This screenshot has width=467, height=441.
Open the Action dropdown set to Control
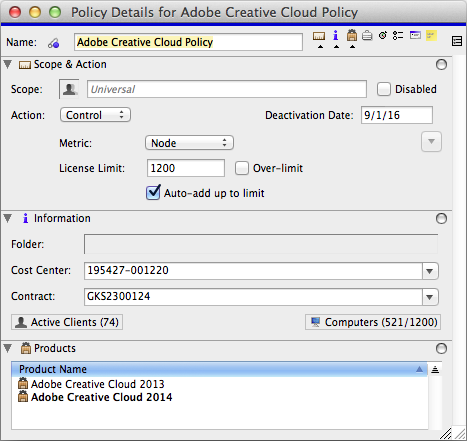(95, 115)
